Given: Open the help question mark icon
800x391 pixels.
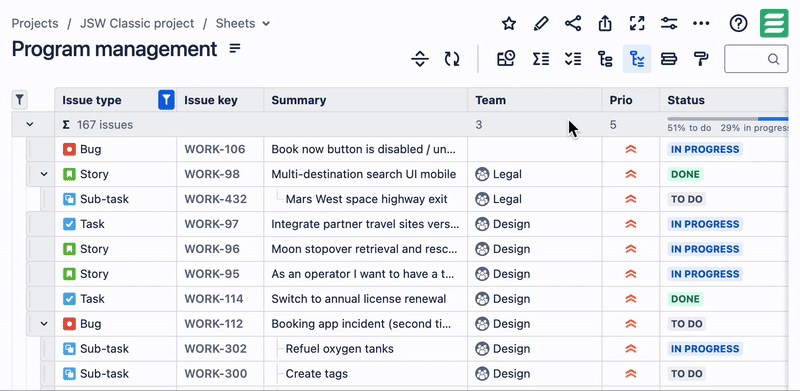Looking at the screenshot, I should coord(738,23).
